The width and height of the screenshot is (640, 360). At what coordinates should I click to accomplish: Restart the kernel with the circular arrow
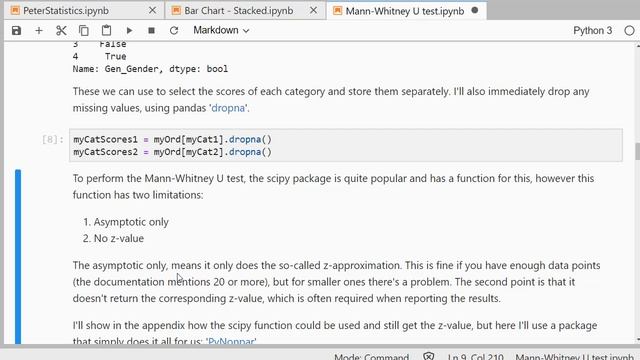pos(174,31)
